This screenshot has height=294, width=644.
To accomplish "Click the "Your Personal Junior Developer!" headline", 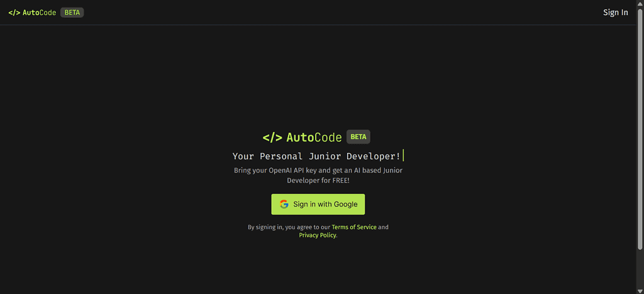I will [316, 156].
